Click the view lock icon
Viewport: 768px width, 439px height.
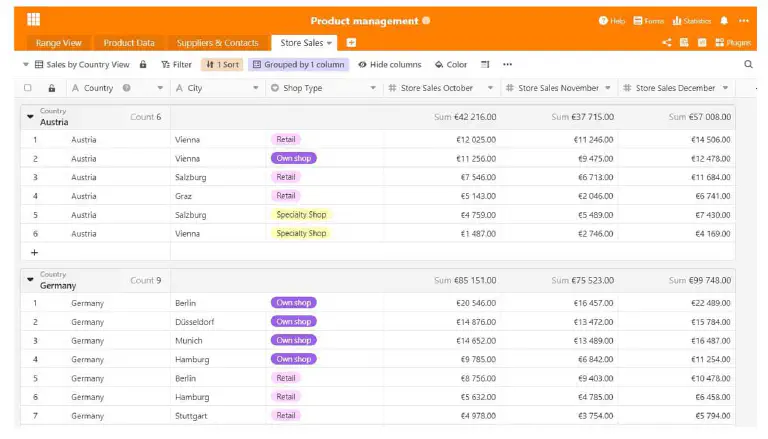point(143,64)
